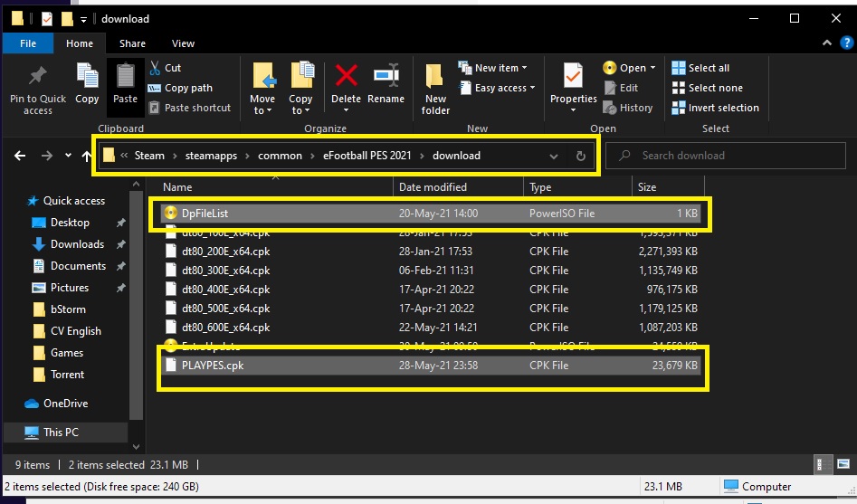Switch to the Share ribbon tab

point(132,43)
